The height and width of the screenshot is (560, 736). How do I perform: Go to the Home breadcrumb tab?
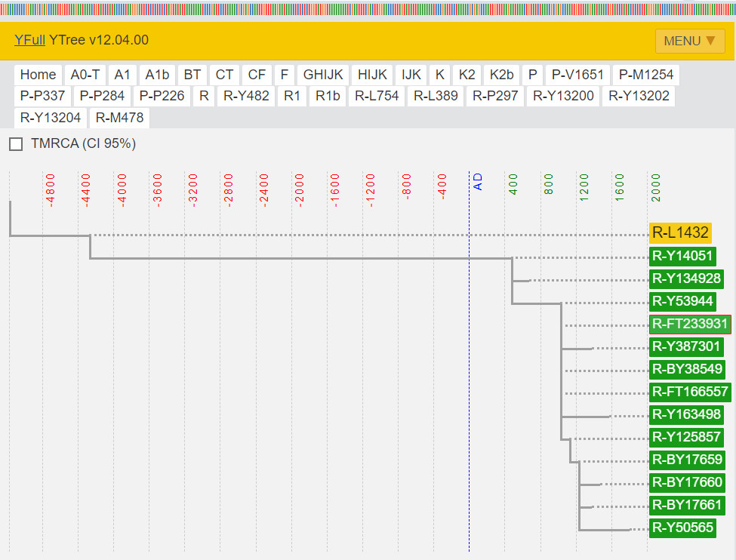click(x=38, y=75)
